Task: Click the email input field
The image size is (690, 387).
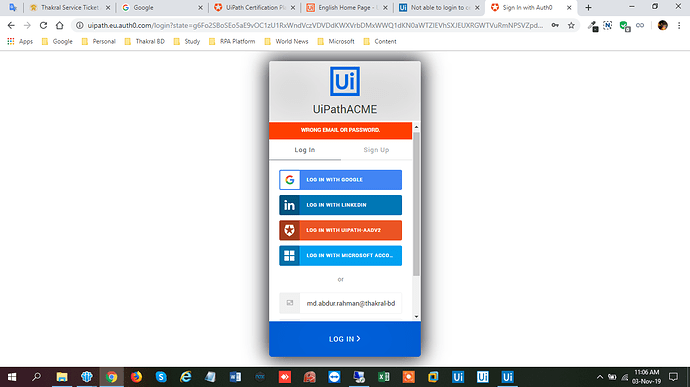Action: 350,303
